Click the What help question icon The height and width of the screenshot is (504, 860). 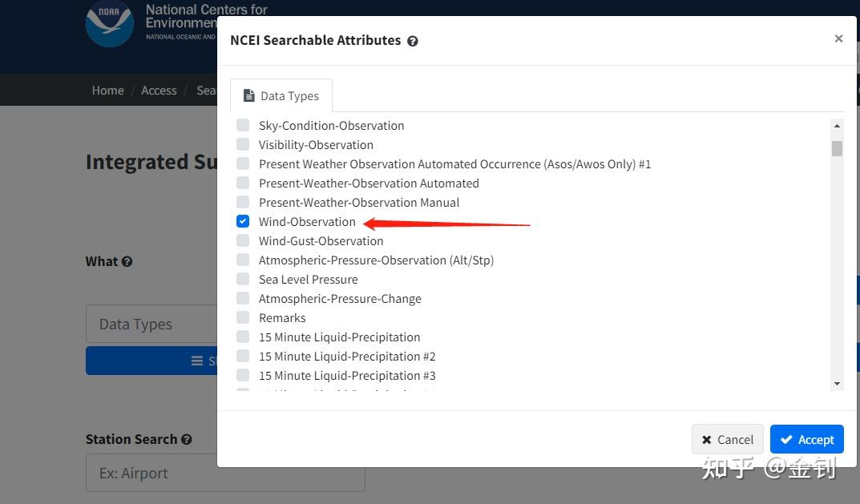point(127,261)
